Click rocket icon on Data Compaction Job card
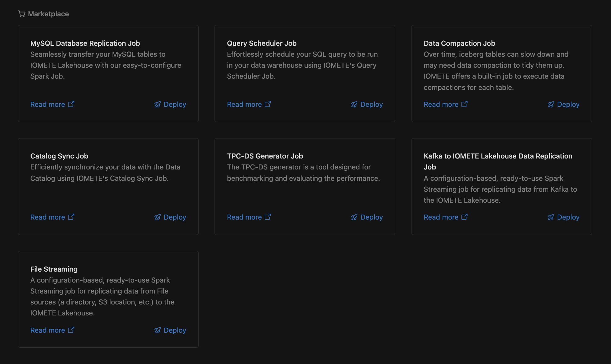The height and width of the screenshot is (364, 611). (x=551, y=104)
